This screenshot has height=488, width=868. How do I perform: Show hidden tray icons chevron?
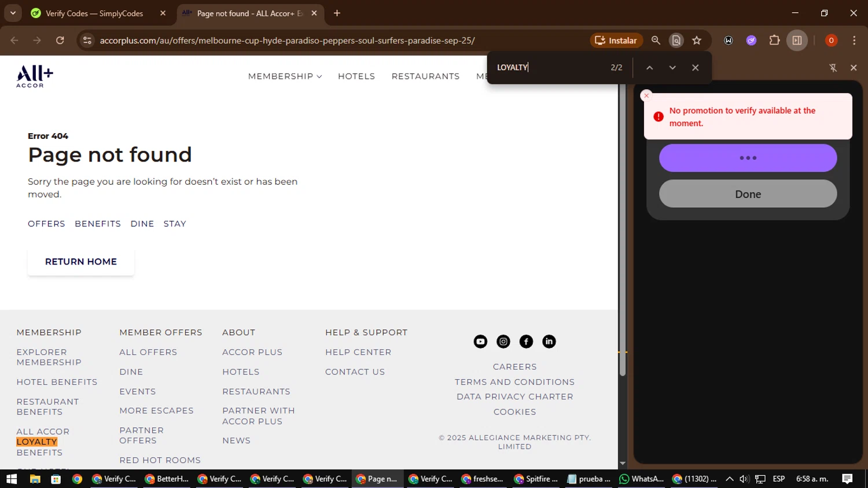[729, 479]
